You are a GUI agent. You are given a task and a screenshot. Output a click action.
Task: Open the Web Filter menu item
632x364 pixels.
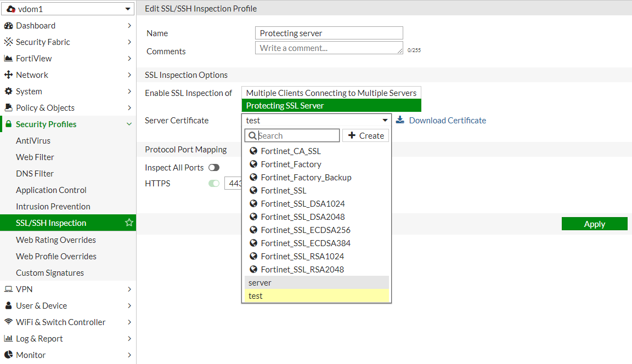click(35, 157)
